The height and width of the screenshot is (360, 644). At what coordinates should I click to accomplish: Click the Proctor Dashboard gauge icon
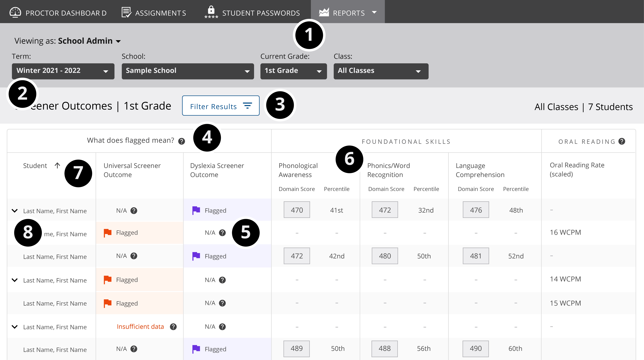15,12
